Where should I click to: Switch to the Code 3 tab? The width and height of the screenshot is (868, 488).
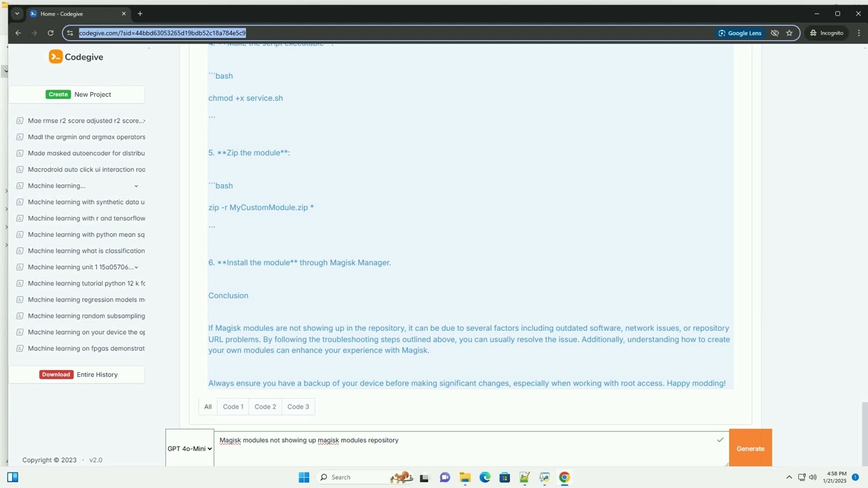[x=298, y=407]
